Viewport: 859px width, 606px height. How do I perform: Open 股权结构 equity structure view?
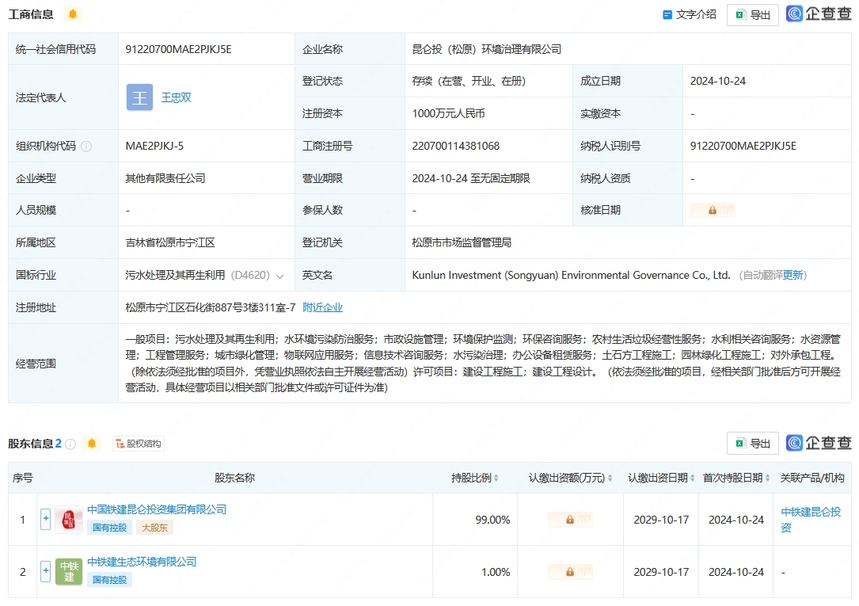[139, 443]
